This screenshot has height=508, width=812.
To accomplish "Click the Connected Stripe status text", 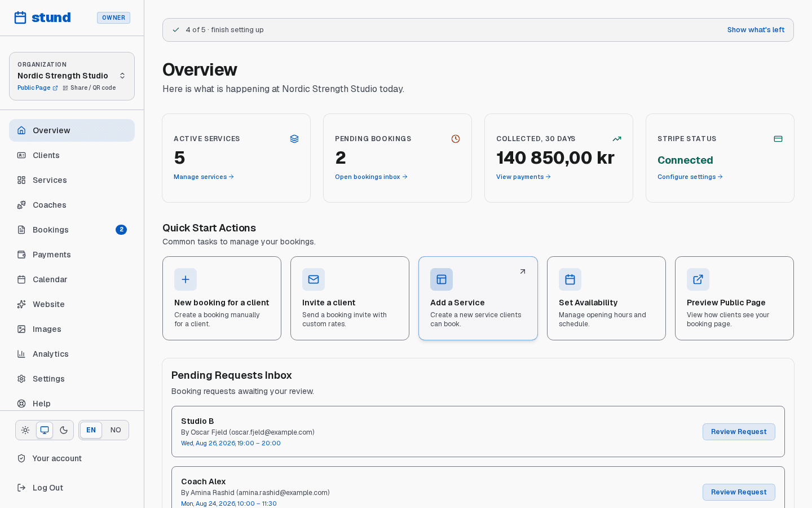I will [685, 160].
